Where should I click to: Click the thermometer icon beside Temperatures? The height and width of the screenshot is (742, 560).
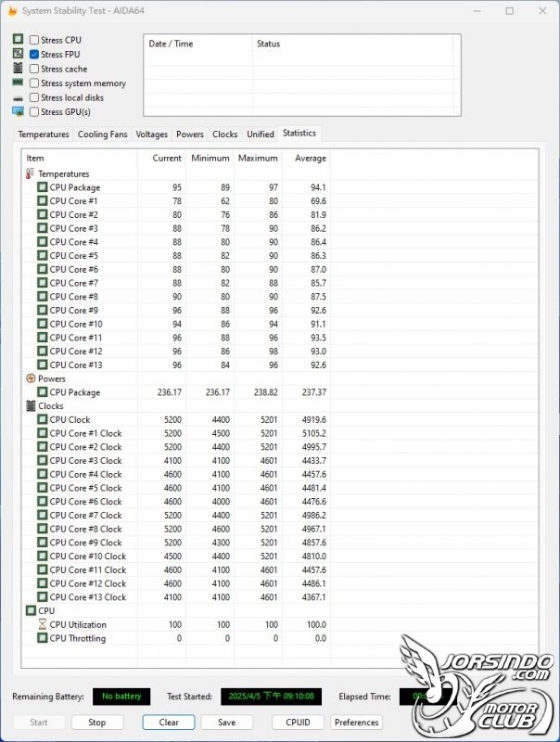31,173
